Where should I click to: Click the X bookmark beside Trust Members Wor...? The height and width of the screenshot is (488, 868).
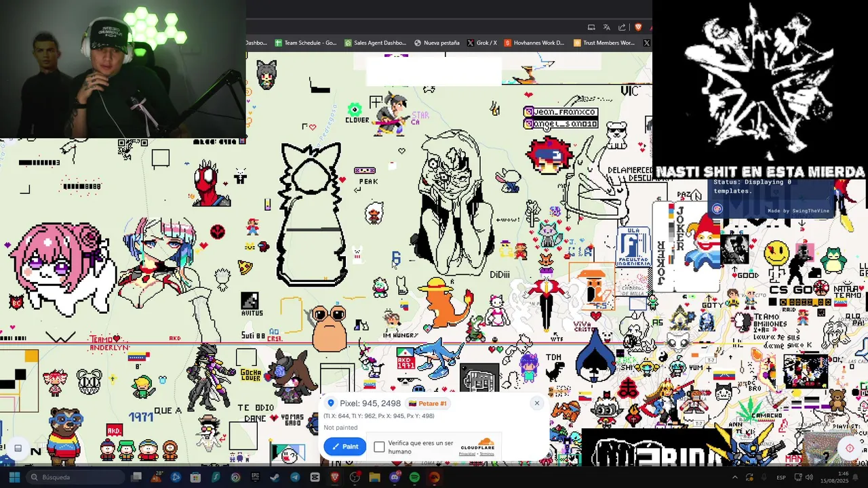(x=646, y=43)
